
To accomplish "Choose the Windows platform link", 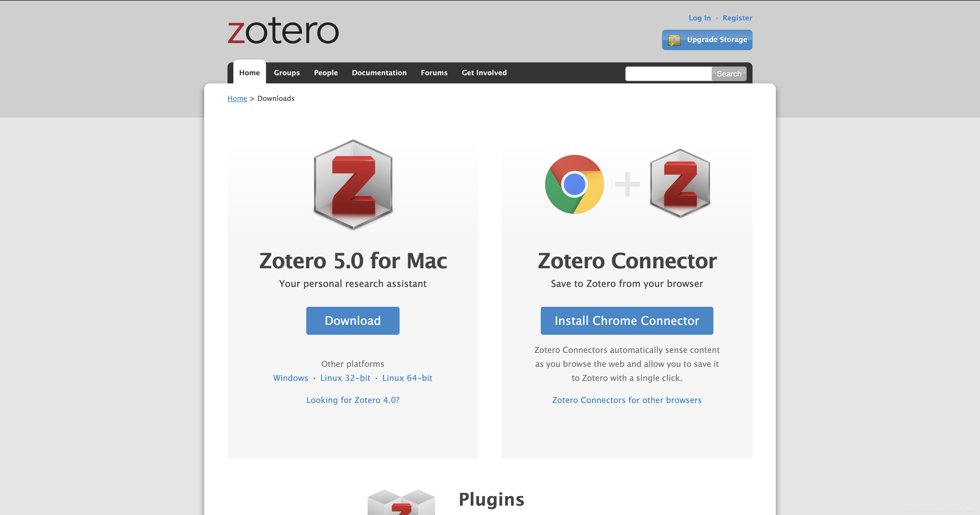I will pos(291,378).
